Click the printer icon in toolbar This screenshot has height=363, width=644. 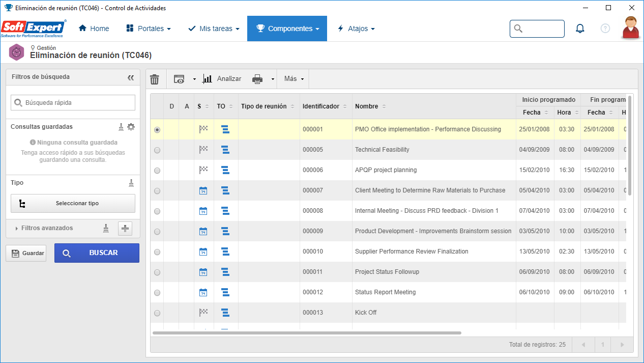(x=258, y=79)
